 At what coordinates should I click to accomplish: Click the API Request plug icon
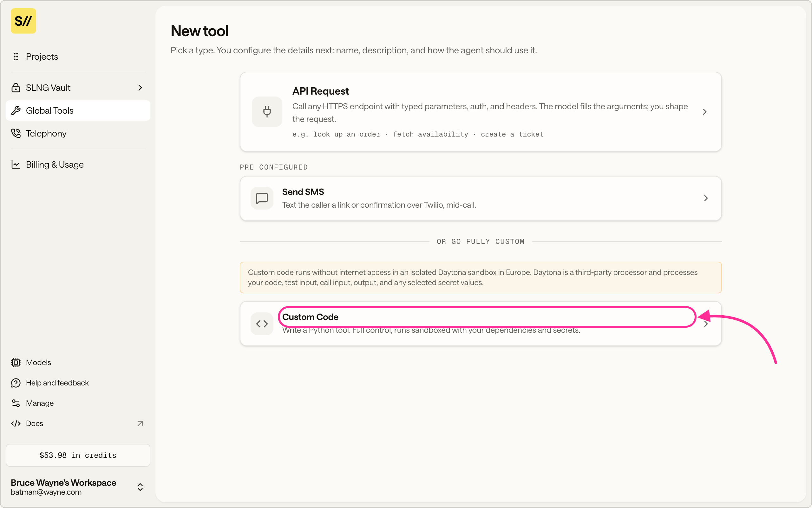coord(267,111)
